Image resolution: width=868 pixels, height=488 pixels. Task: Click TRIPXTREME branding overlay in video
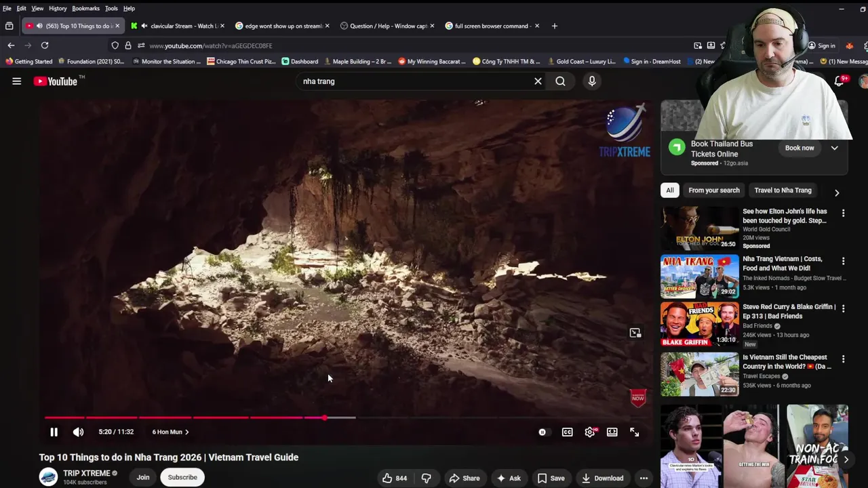click(625, 131)
